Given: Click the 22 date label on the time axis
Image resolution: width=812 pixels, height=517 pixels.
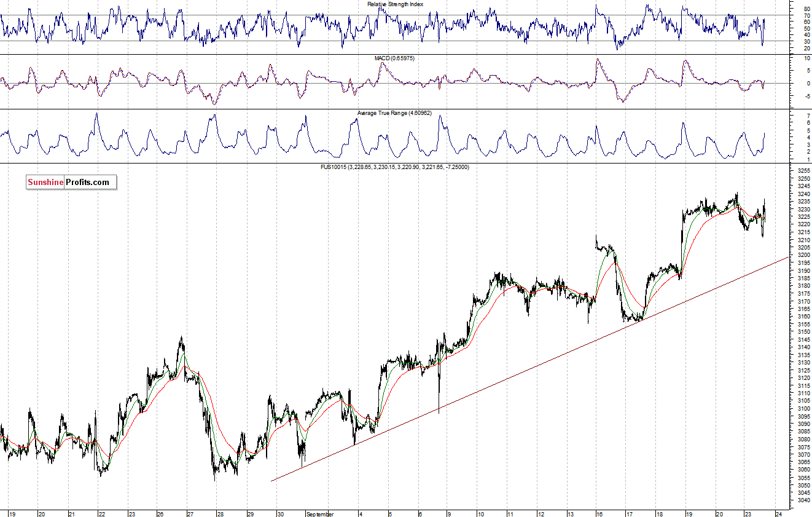Looking at the screenshot, I should pos(101,513).
